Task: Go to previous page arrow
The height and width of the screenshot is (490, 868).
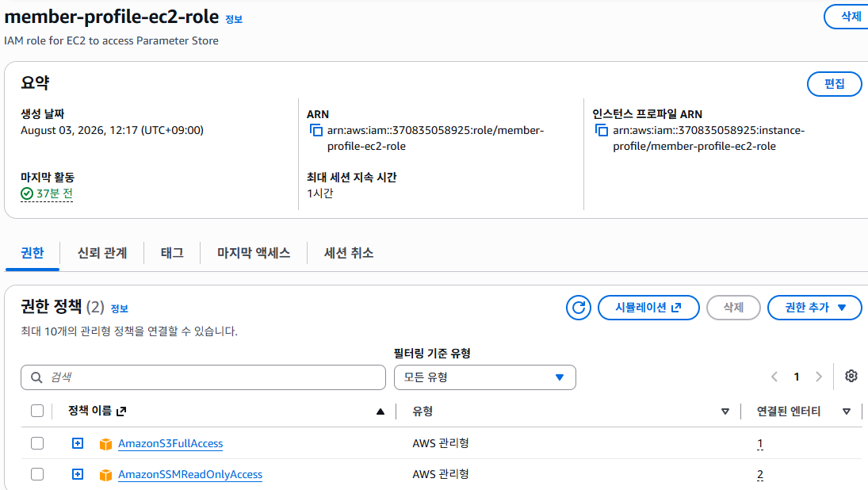Action: coord(774,377)
